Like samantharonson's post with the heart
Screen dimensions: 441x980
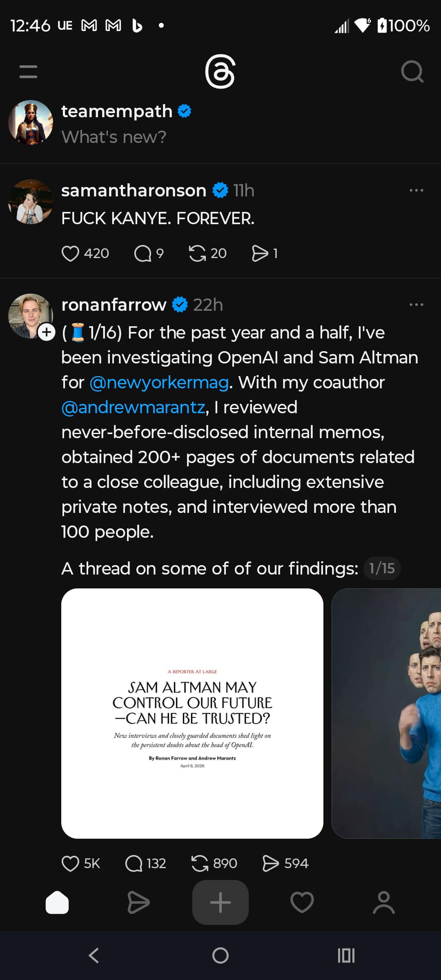pyautogui.click(x=70, y=254)
